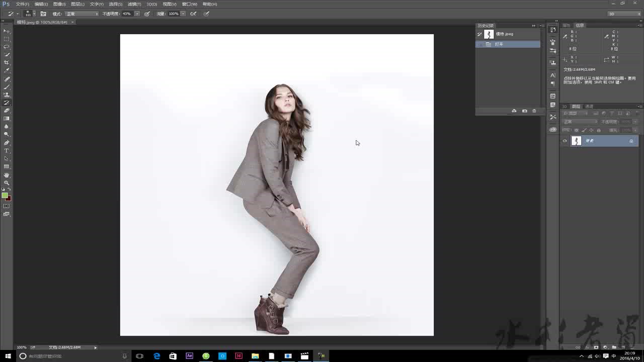Select the Gradient tool

click(x=7, y=119)
